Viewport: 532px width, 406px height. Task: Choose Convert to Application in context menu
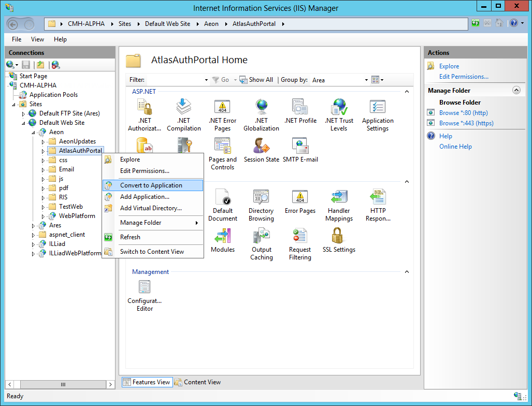[x=151, y=185]
